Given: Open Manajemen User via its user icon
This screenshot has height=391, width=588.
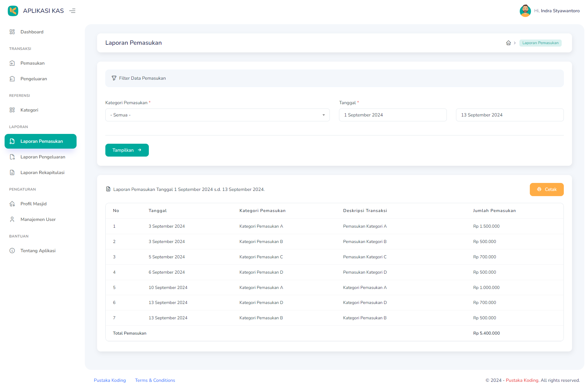Looking at the screenshot, I should (12, 219).
